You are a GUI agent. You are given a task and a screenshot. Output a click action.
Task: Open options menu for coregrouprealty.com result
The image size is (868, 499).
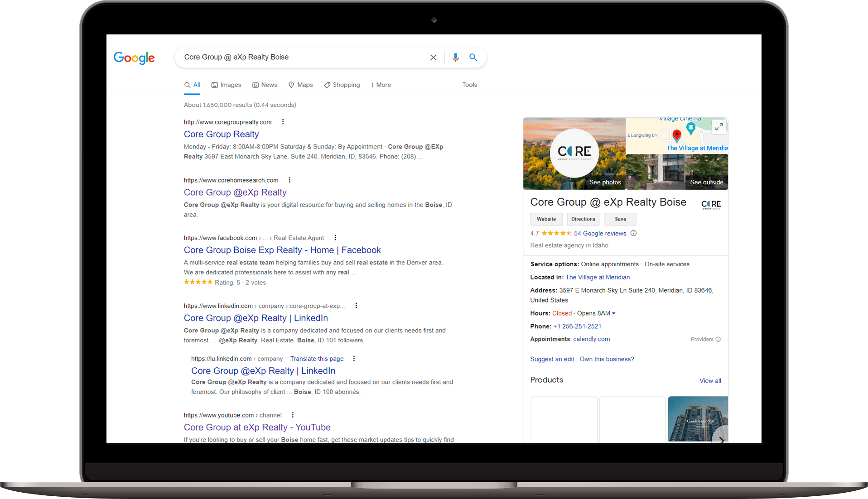tap(283, 122)
